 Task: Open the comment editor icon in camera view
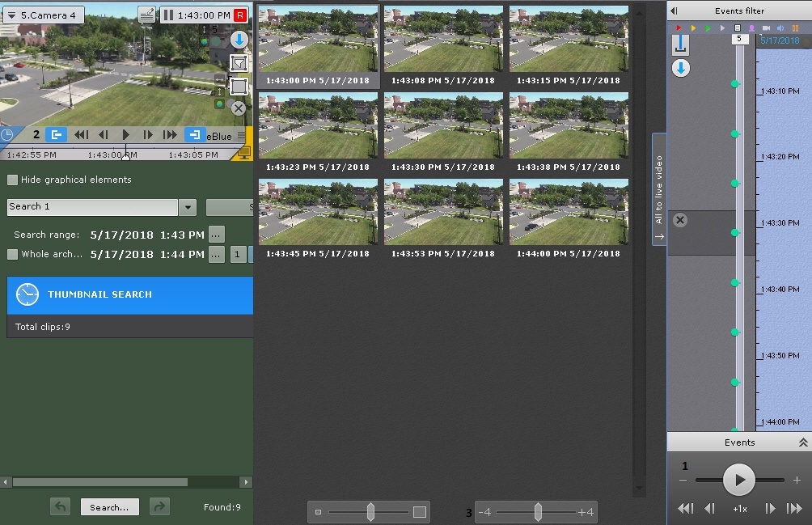[146, 15]
